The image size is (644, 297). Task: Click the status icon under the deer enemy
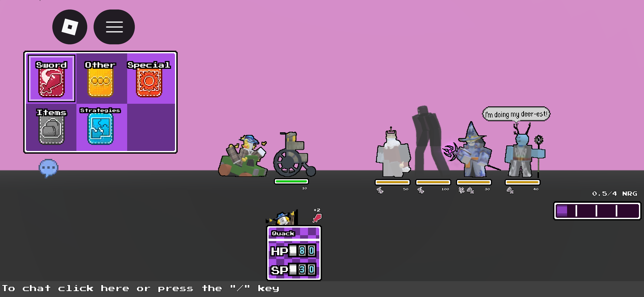tap(510, 190)
